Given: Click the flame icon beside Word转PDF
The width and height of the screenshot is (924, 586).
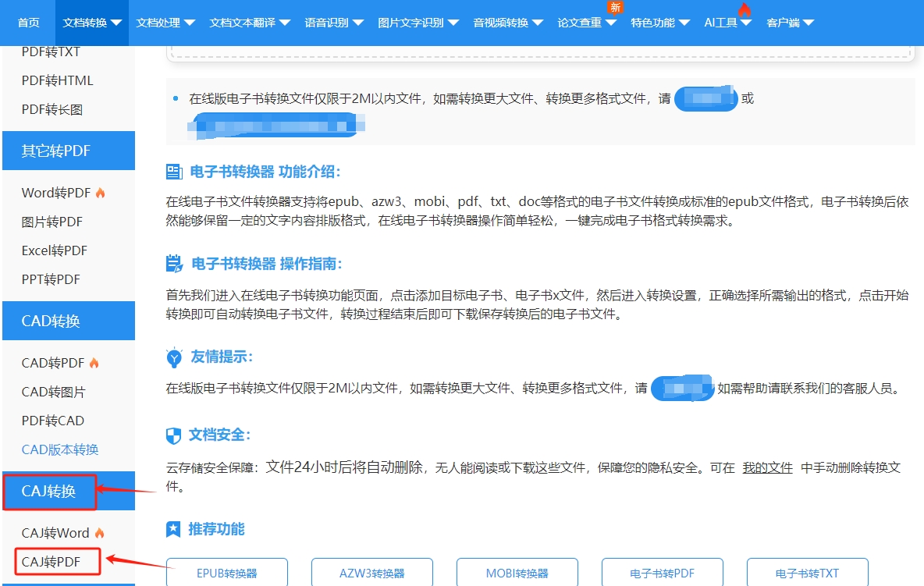Looking at the screenshot, I should (100, 193).
